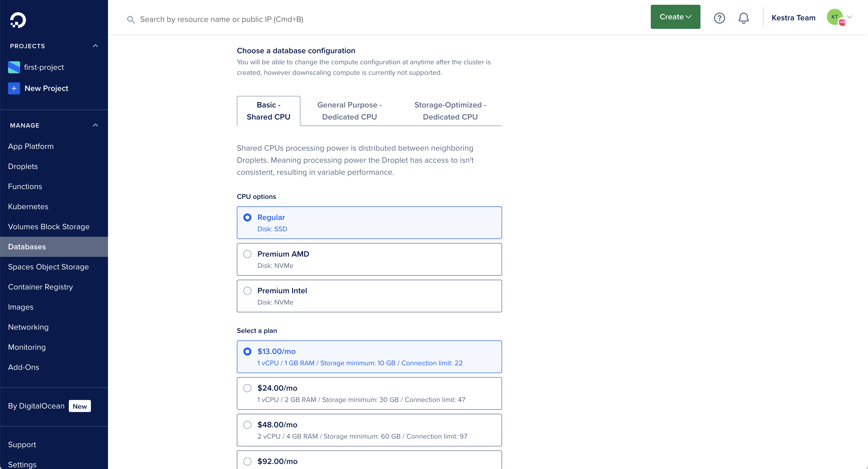Open the notifications bell icon

[x=743, y=18]
